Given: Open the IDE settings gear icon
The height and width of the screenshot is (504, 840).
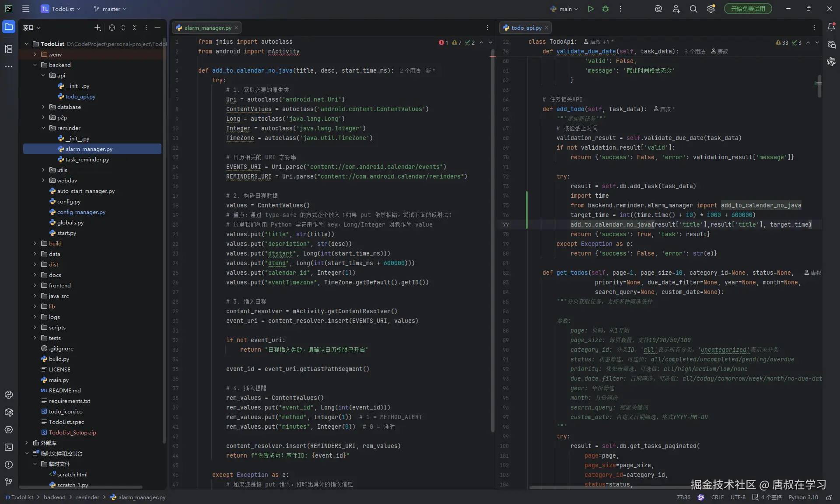Looking at the screenshot, I should pos(711,9).
